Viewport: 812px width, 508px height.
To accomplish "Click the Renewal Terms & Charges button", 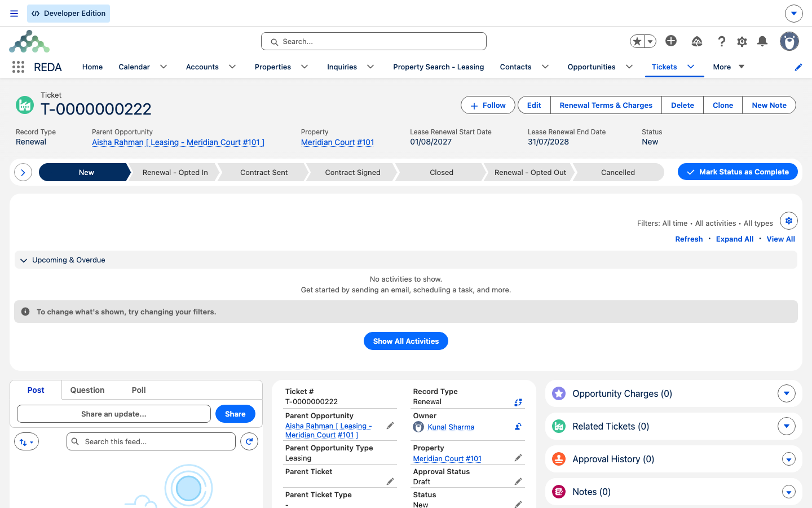I will pos(606,105).
